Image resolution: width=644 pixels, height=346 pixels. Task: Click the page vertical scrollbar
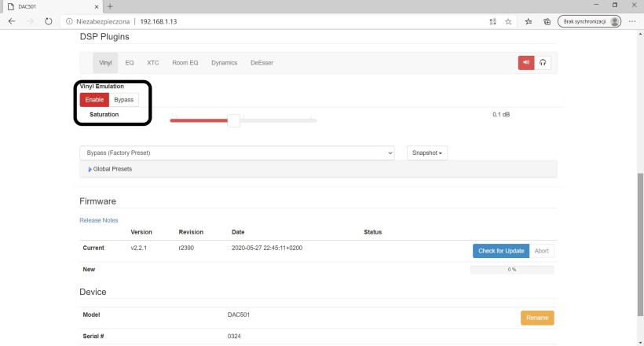point(640,245)
